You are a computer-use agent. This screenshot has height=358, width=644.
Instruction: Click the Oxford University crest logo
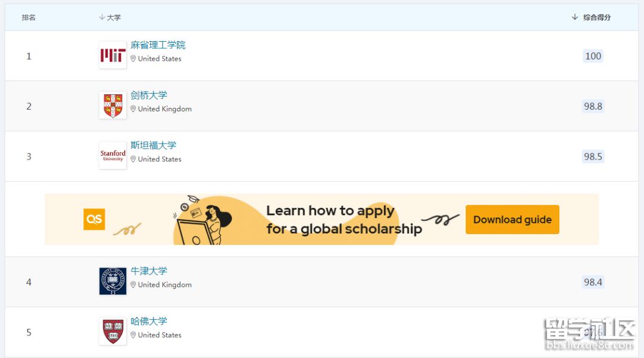[x=113, y=281]
